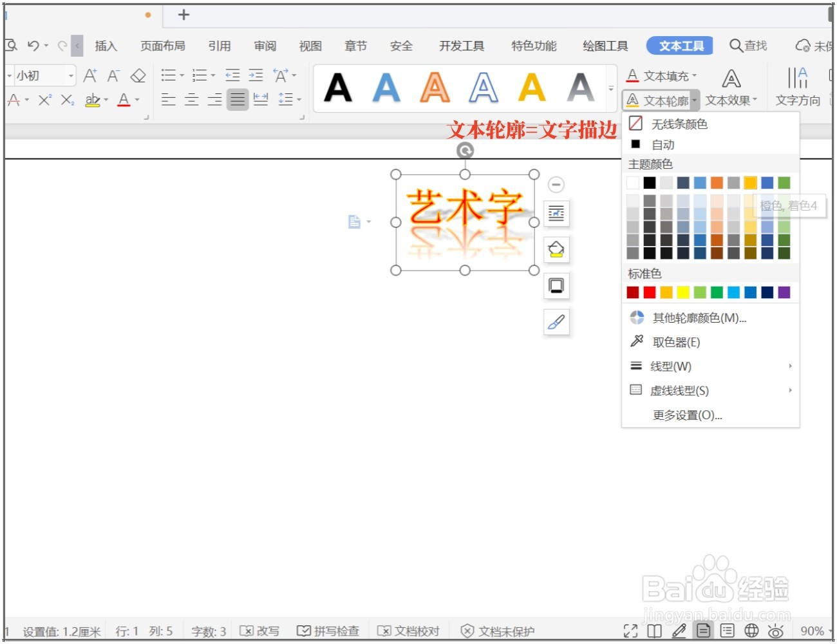Click the clear formatting eraser icon
Screen dimensions: 837x644
[x=138, y=75]
